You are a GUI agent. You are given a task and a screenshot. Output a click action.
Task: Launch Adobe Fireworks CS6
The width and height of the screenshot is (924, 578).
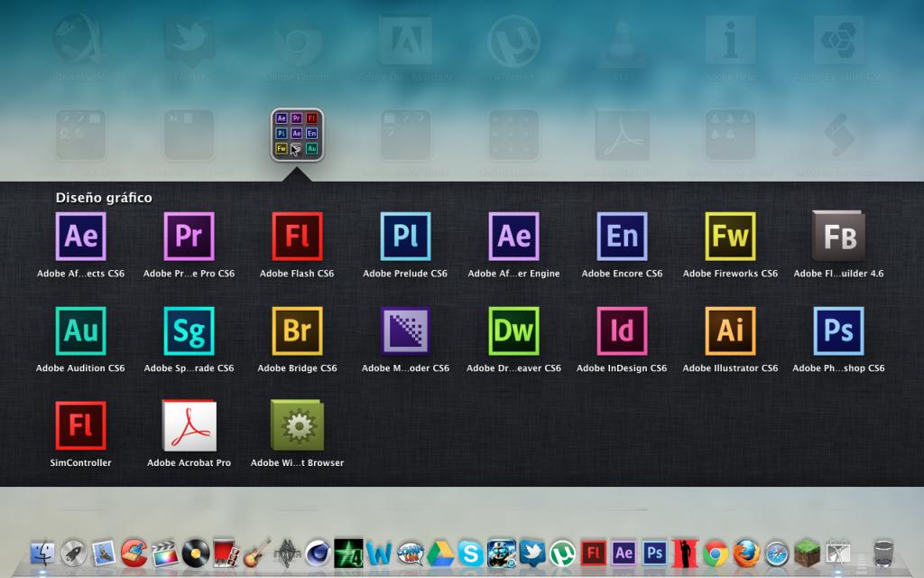tap(730, 236)
